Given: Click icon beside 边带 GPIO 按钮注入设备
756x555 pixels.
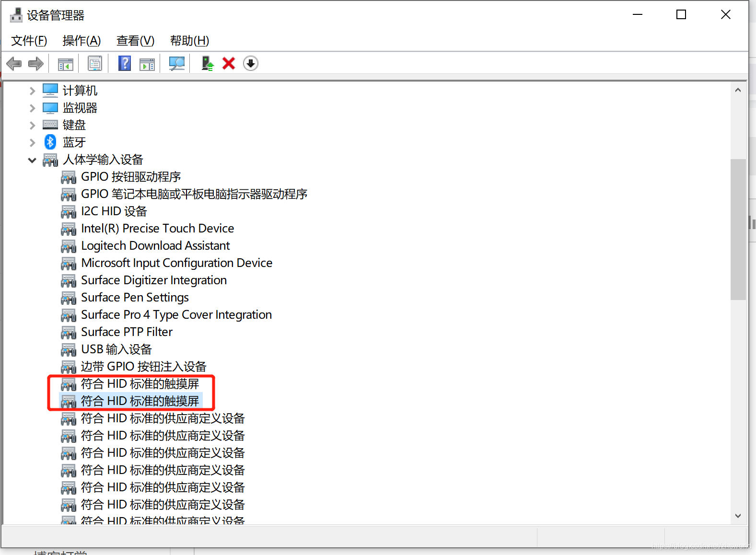Looking at the screenshot, I should (69, 367).
